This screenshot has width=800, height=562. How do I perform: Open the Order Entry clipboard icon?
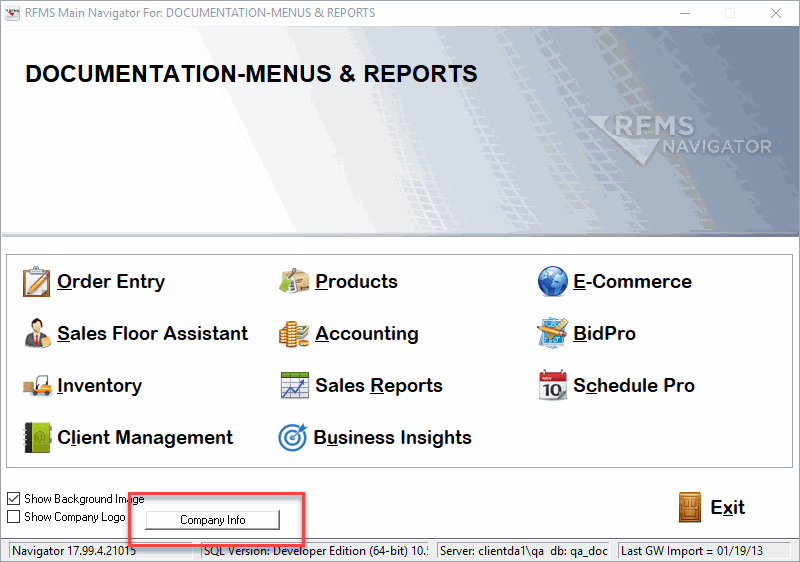pyautogui.click(x=36, y=282)
